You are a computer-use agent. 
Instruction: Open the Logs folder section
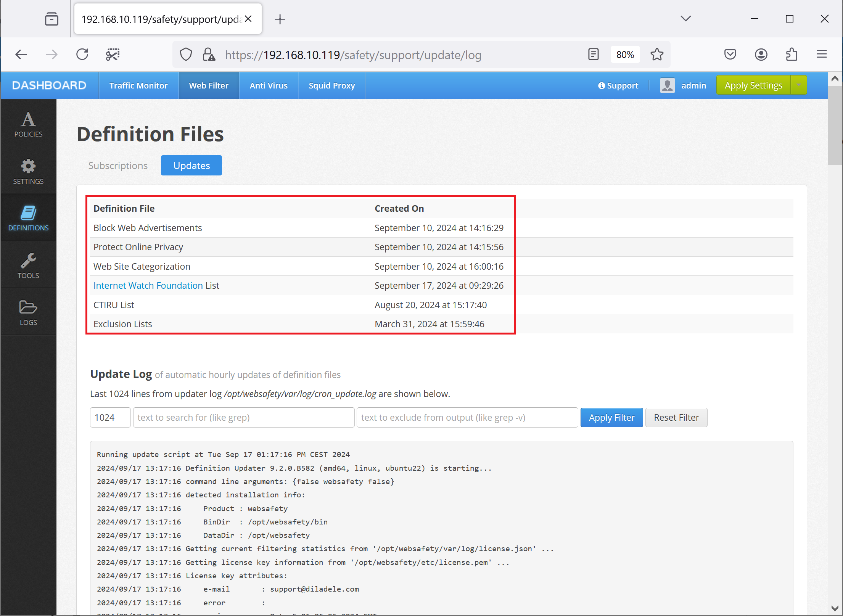28,312
